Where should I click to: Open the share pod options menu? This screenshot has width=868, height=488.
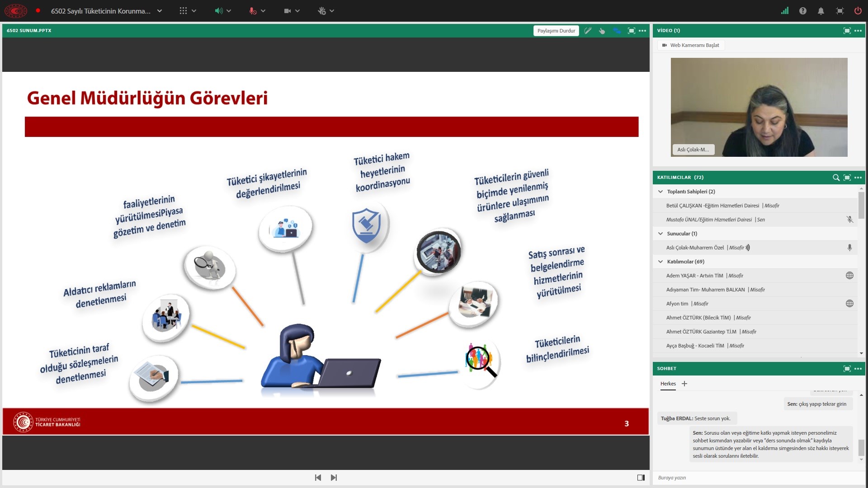pos(642,31)
